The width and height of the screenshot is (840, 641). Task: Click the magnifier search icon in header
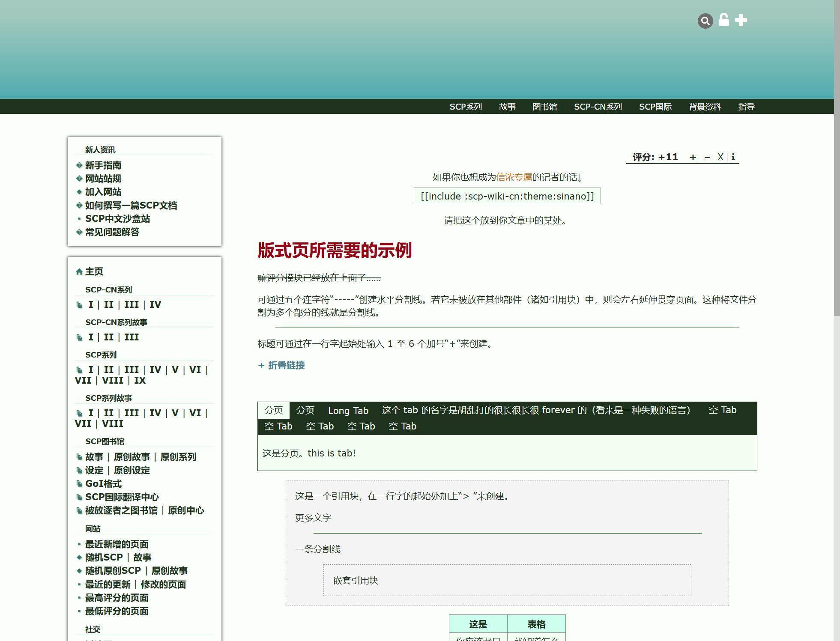tap(705, 21)
